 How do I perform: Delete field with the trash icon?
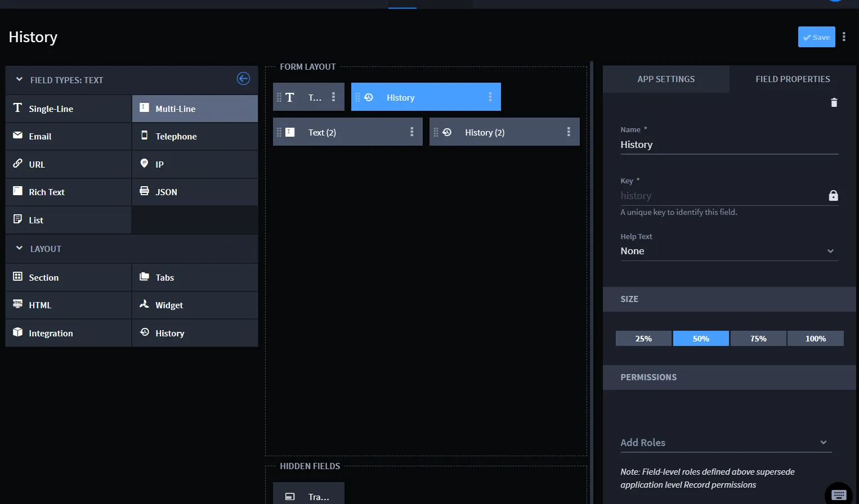[834, 102]
